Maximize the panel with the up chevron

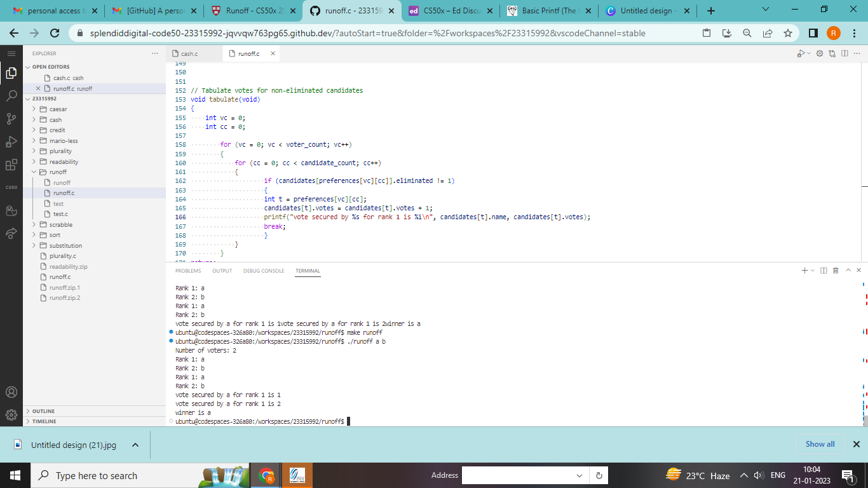(x=848, y=271)
